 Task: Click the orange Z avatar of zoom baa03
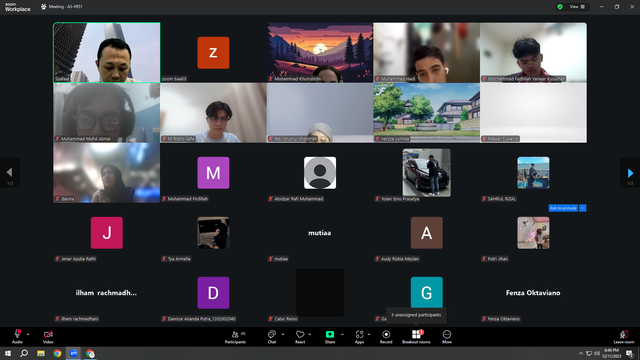pyautogui.click(x=213, y=53)
